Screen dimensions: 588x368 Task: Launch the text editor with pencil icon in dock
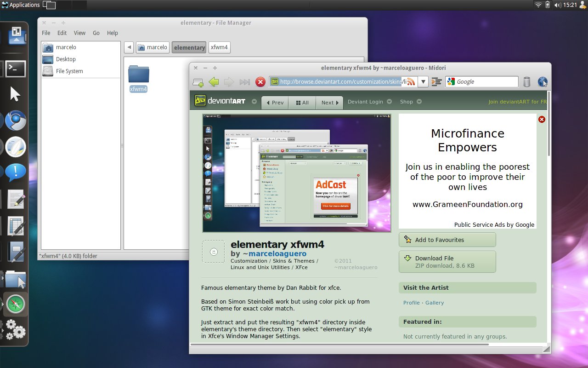click(15, 199)
